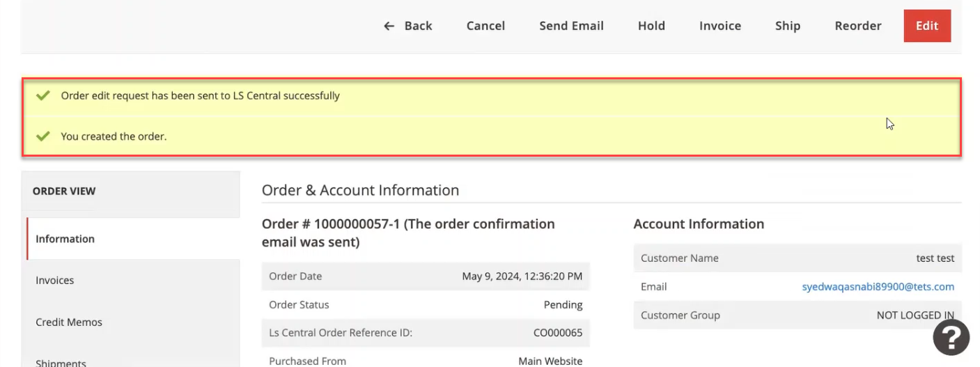
Task: Create an Invoice for this order
Action: [720, 26]
